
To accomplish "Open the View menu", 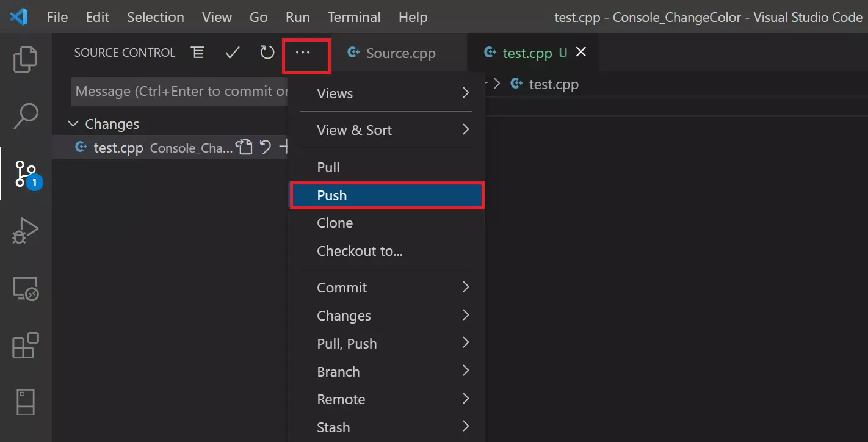I will [217, 16].
